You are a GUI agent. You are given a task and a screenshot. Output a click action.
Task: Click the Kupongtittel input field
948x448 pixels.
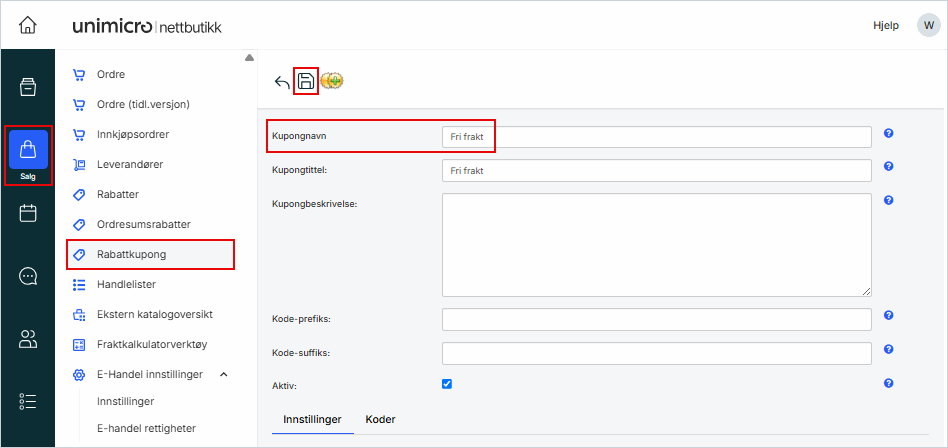coord(656,171)
